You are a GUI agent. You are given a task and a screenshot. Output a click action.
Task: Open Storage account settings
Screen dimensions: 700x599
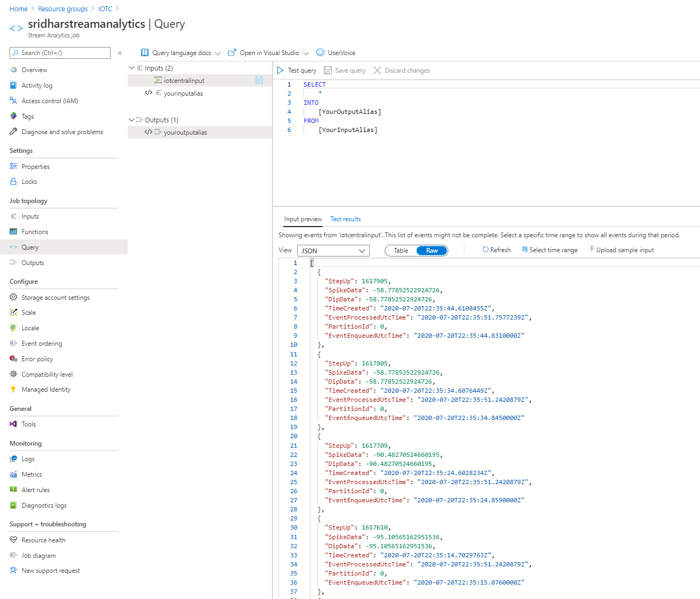(56, 297)
